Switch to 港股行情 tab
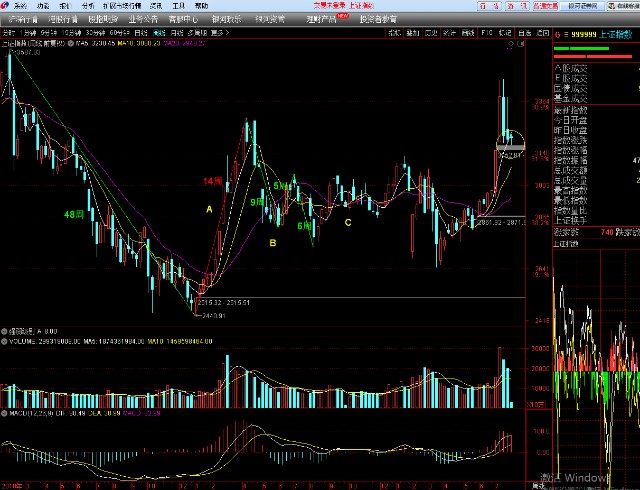 (63, 19)
